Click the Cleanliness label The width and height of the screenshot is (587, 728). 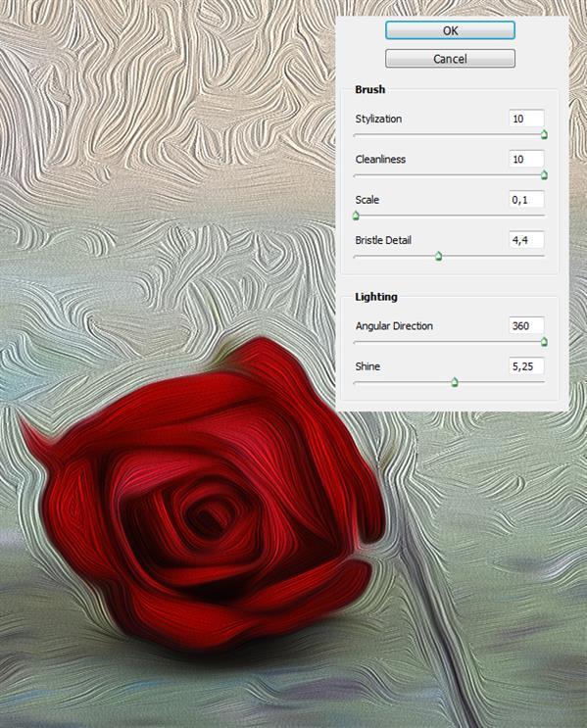pyautogui.click(x=380, y=159)
